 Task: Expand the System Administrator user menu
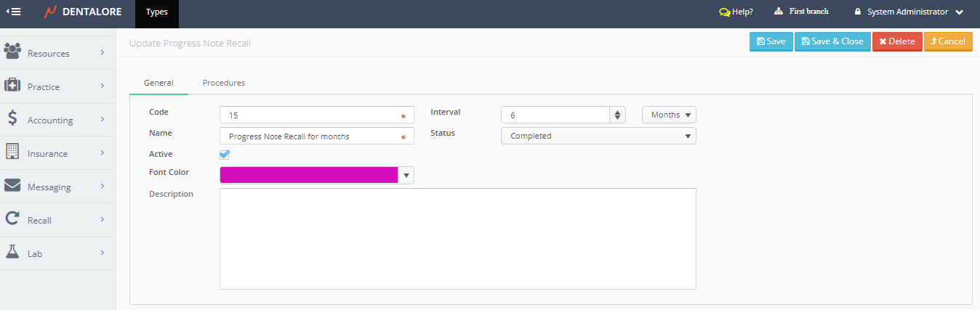tap(909, 12)
